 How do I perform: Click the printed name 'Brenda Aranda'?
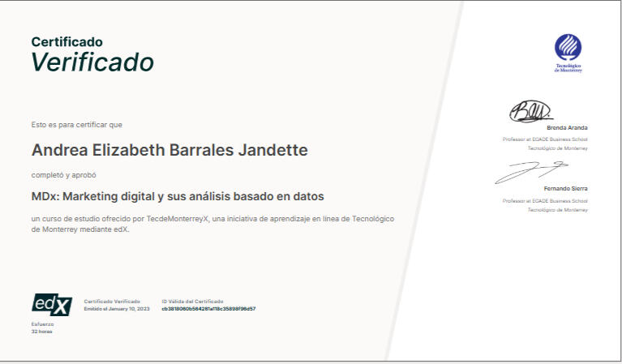[x=567, y=128]
